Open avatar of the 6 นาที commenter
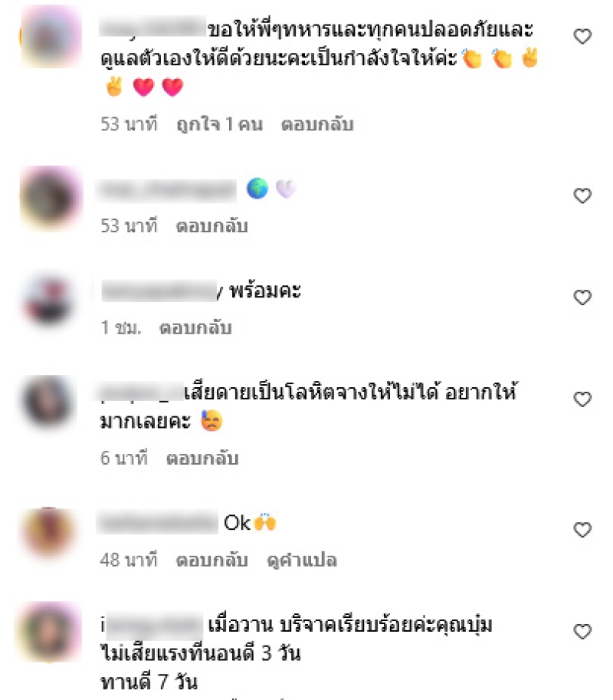613x700 pixels. (48, 402)
